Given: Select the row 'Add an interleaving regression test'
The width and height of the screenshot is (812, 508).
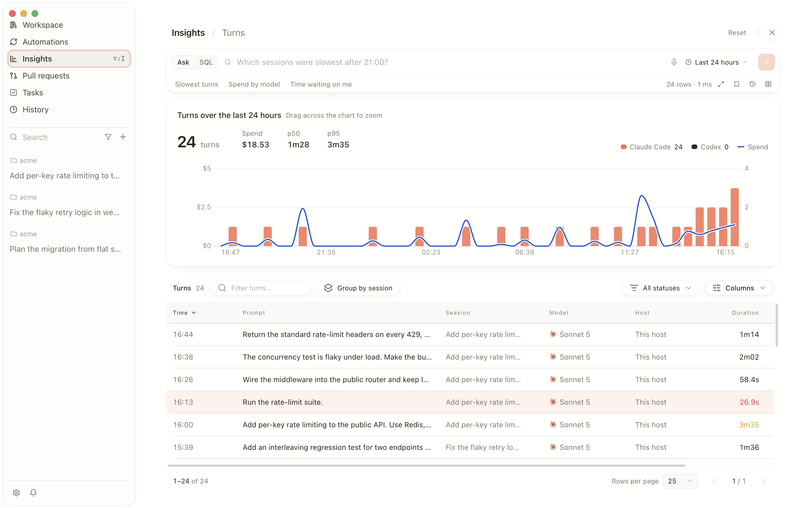Looking at the screenshot, I should click(470, 447).
